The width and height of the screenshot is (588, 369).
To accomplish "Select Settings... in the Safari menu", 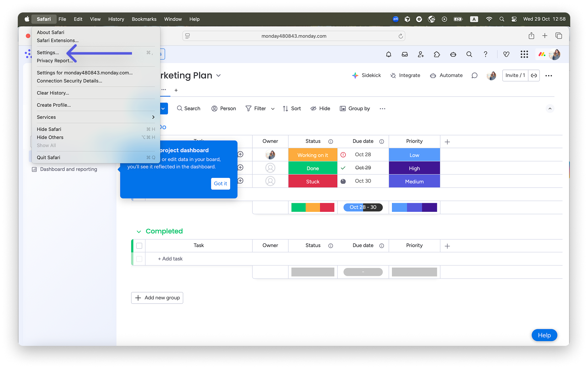I will (48, 53).
